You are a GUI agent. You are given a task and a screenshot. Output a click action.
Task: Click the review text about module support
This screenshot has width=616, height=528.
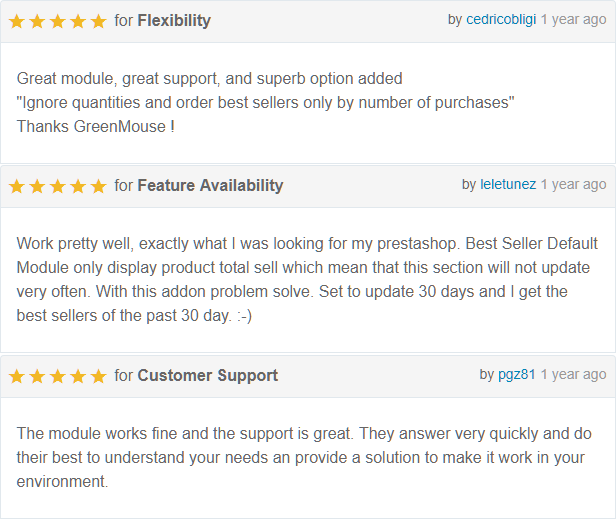304,457
